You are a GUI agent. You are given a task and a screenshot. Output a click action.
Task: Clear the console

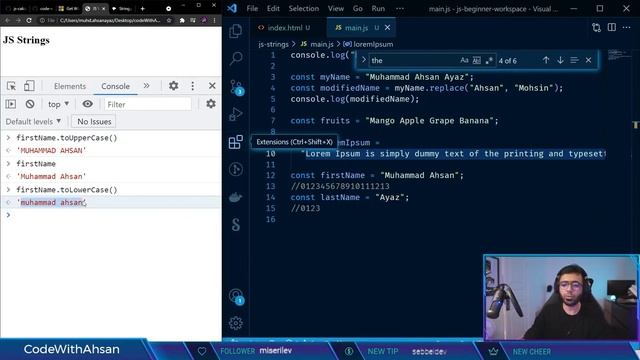point(30,104)
